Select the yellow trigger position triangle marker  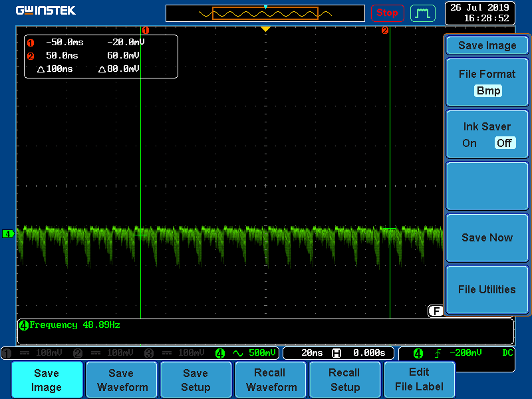pyautogui.click(x=265, y=29)
